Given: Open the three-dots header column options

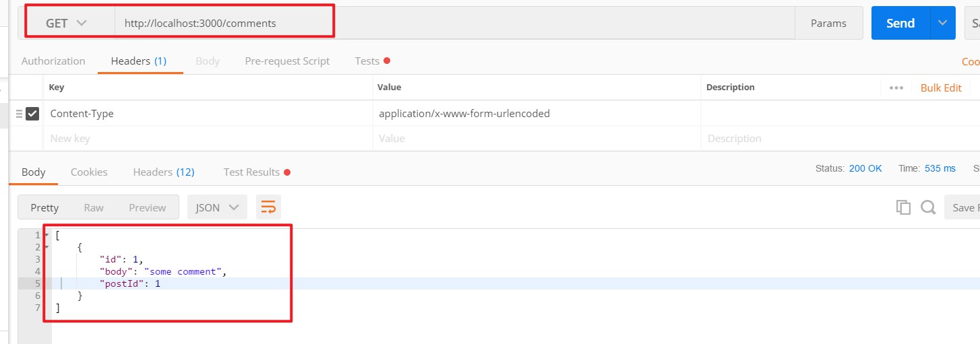Looking at the screenshot, I should 896,88.
